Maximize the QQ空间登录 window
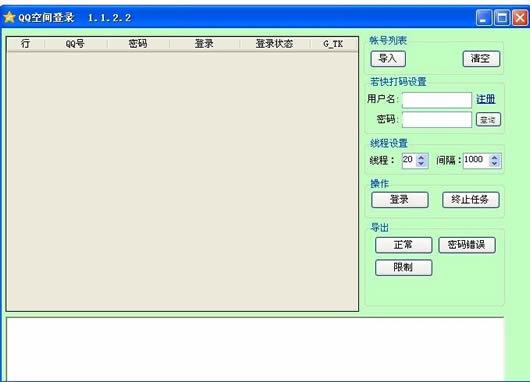Viewport: 530px width, 382px height. click(x=502, y=18)
